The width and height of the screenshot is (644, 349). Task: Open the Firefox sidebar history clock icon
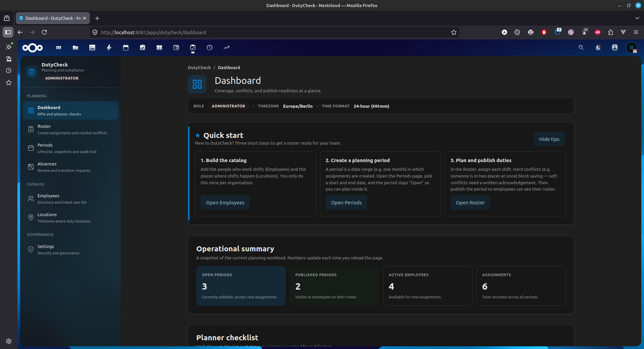(x=9, y=70)
